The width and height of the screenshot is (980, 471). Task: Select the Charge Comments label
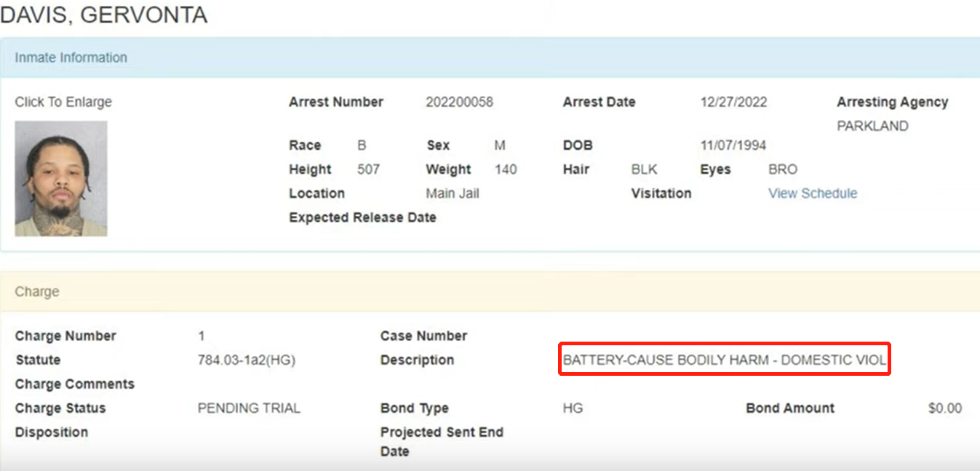pos(75,384)
